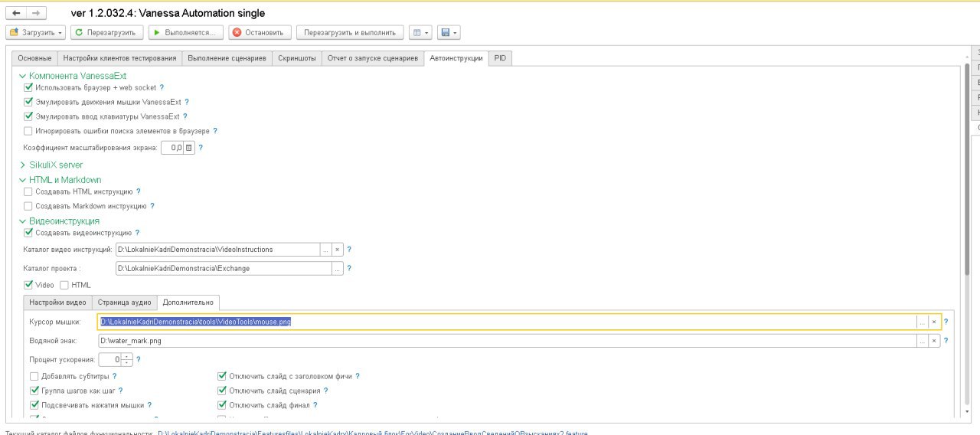This screenshot has width=980, height=435.
Task: Click help icon beside Процент ускорения
Action: (139, 359)
